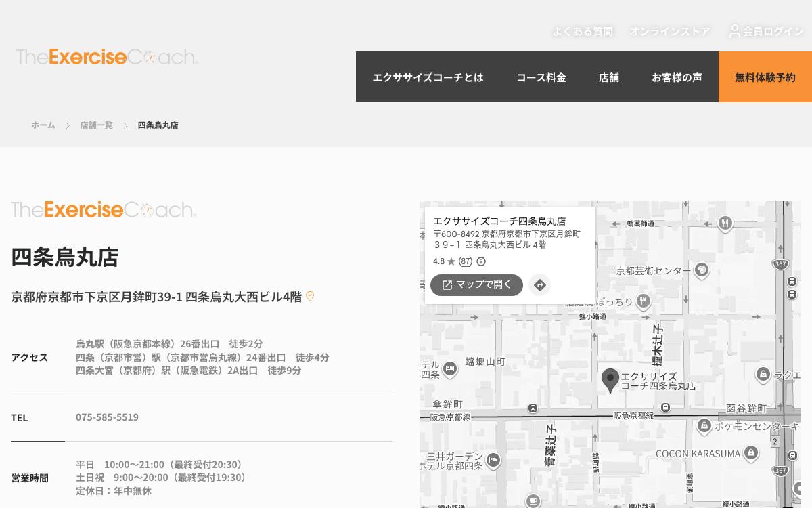Click The Exercise Coach header logo
This screenshot has height=508, width=812.
click(x=107, y=57)
